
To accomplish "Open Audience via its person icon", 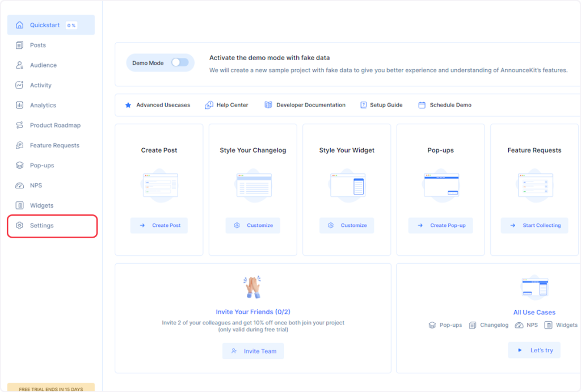I will coord(19,65).
